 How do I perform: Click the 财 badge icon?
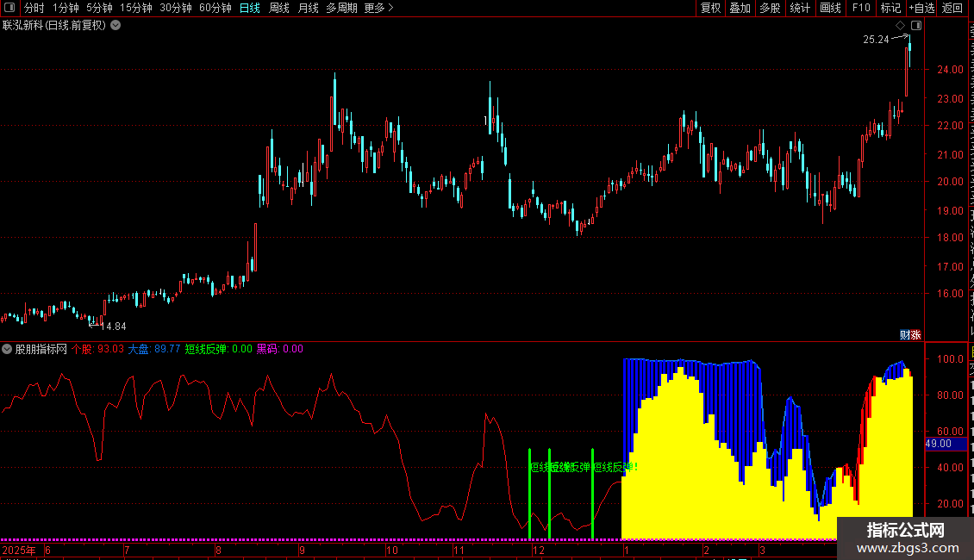(905, 335)
